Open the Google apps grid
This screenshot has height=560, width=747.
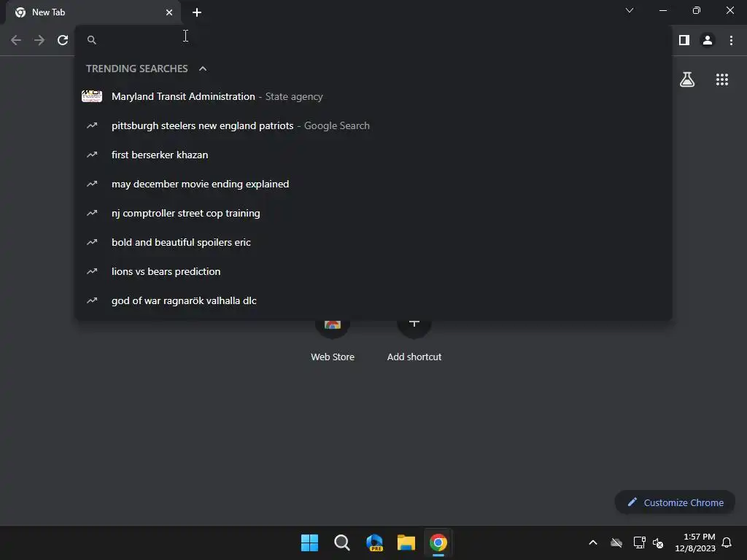[722, 79]
